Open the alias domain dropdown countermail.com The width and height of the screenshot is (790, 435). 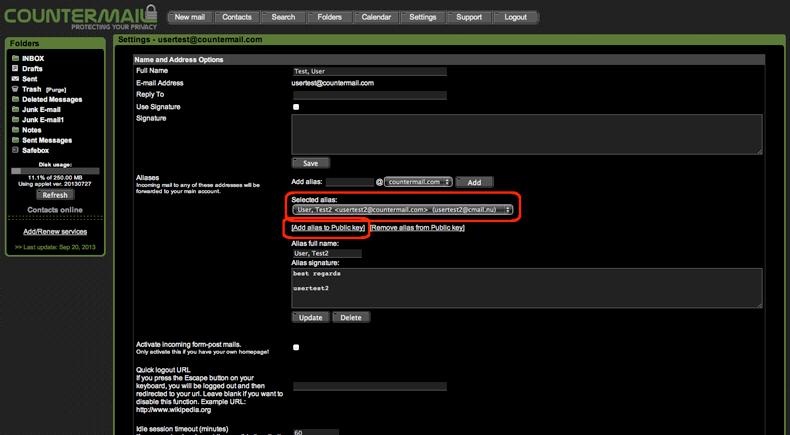tap(418, 182)
